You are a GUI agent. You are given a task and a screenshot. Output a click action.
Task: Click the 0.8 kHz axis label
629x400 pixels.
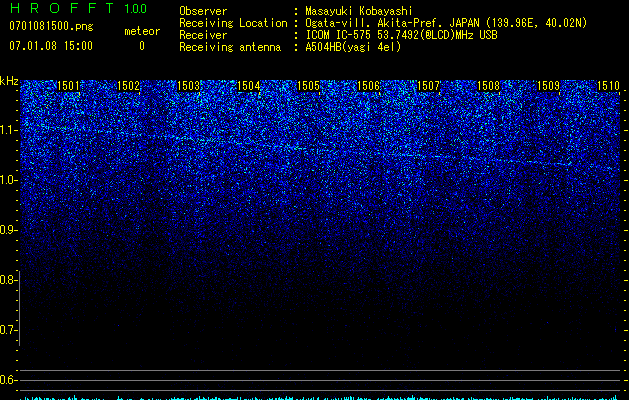[8, 280]
